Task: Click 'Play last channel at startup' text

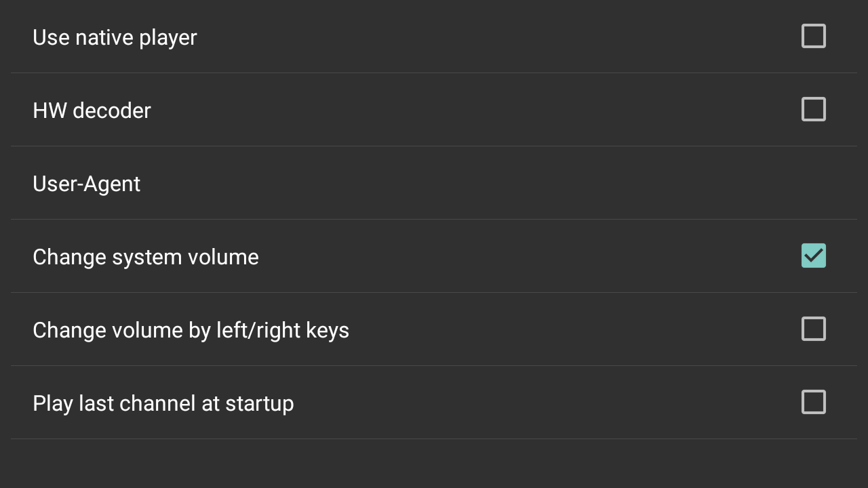Action: [163, 403]
